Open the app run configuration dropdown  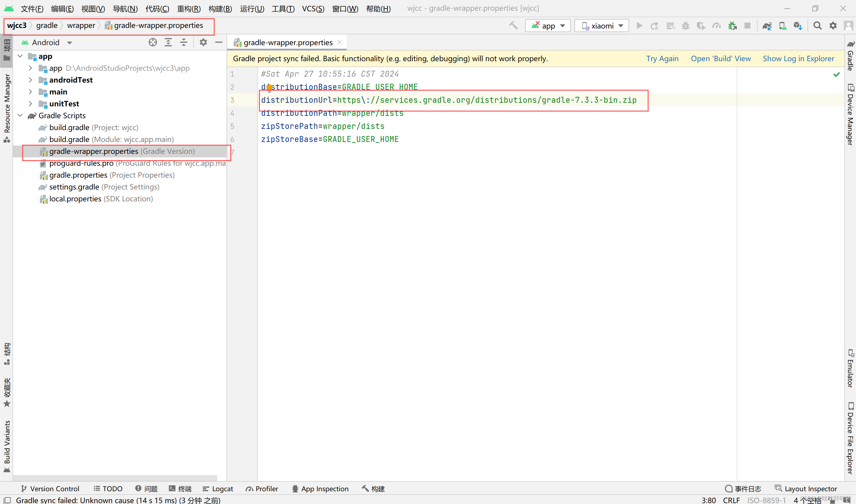(x=548, y=26)
